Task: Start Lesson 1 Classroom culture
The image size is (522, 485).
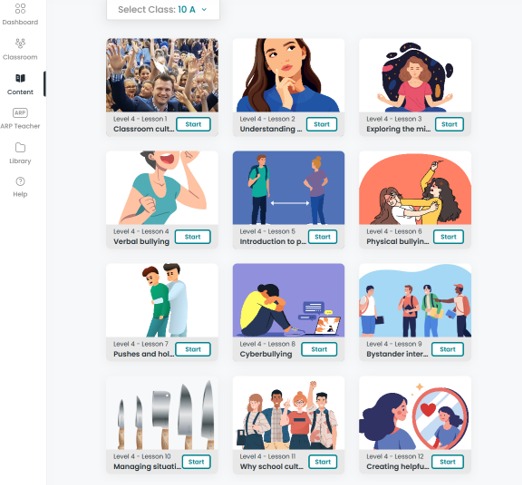Action: (x=193, y=124)
